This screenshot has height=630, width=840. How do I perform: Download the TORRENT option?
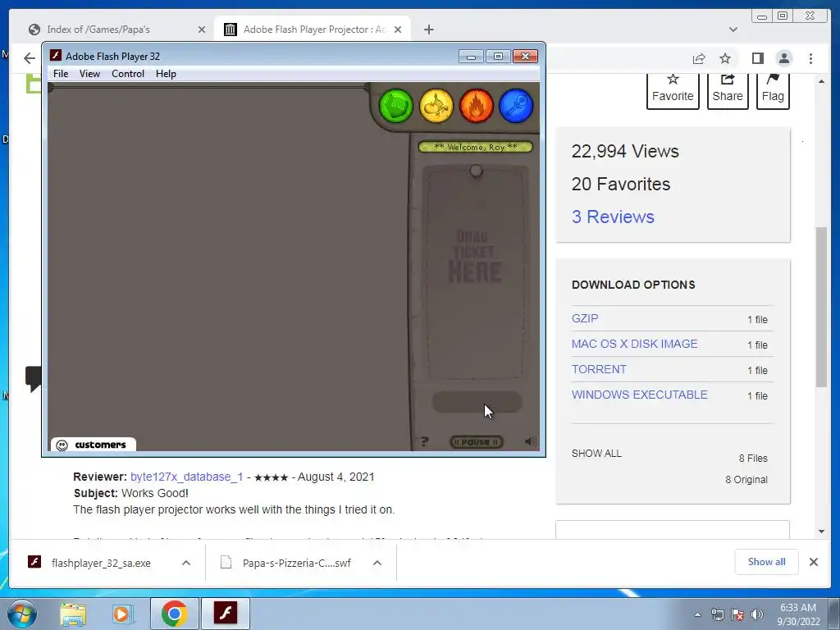coord(599,369)
